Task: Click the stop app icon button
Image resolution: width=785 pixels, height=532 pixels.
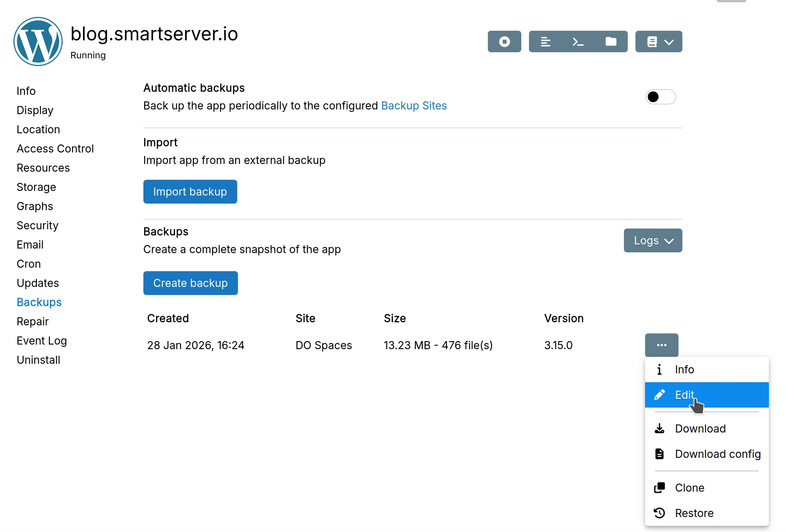Action: (x=504, y=41)
